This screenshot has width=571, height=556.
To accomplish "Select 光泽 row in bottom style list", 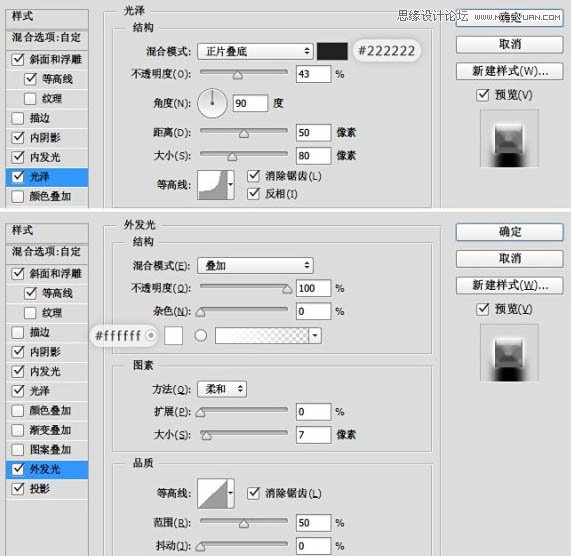I will [x=47, y=391].
